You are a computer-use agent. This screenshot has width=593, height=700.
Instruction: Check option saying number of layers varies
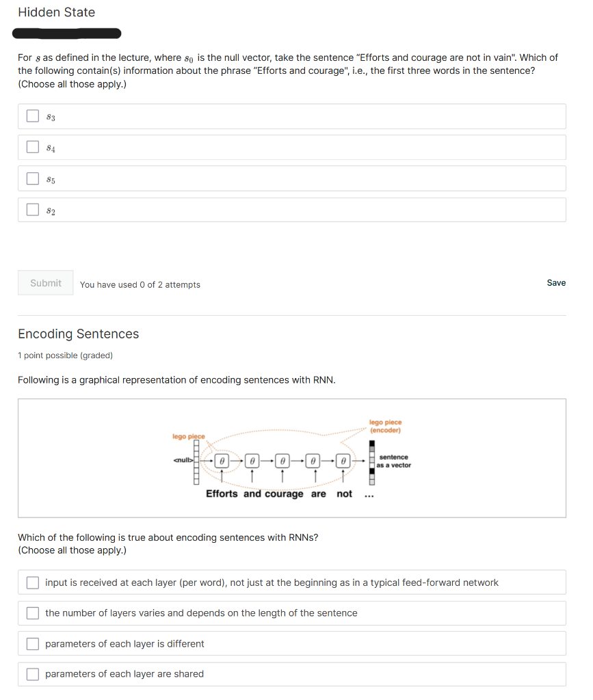[32, 612]
